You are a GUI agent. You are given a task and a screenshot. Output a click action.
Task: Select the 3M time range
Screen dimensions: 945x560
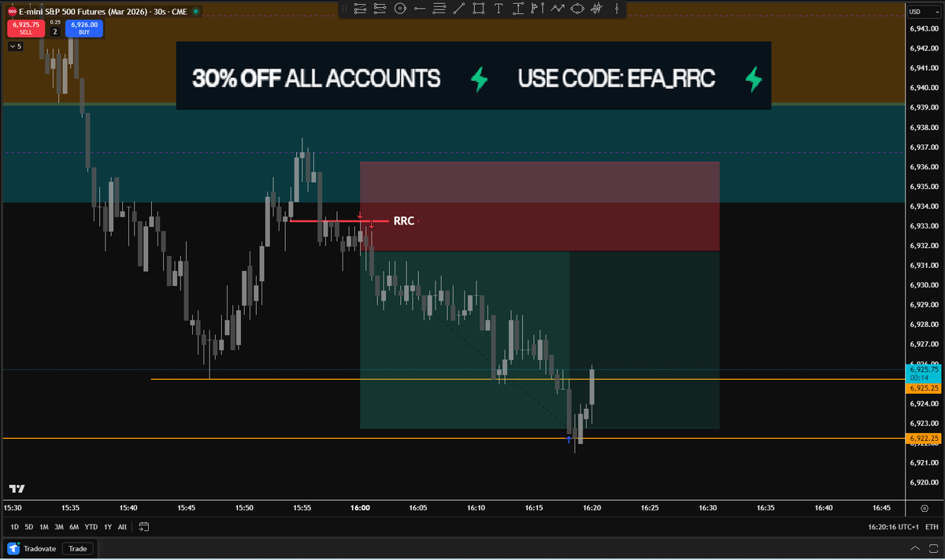tap(59, 527)
